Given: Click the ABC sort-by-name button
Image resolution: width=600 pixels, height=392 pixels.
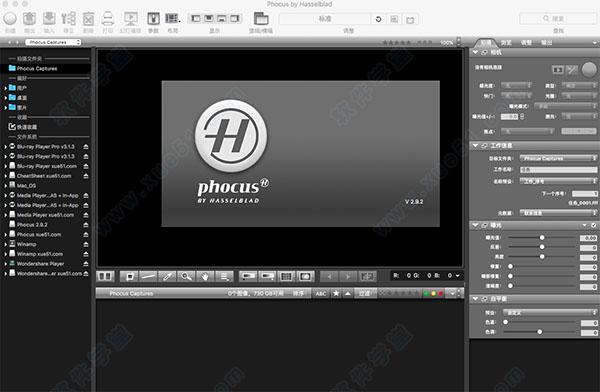Looking at the screenshot, I should tap(321, 293).
